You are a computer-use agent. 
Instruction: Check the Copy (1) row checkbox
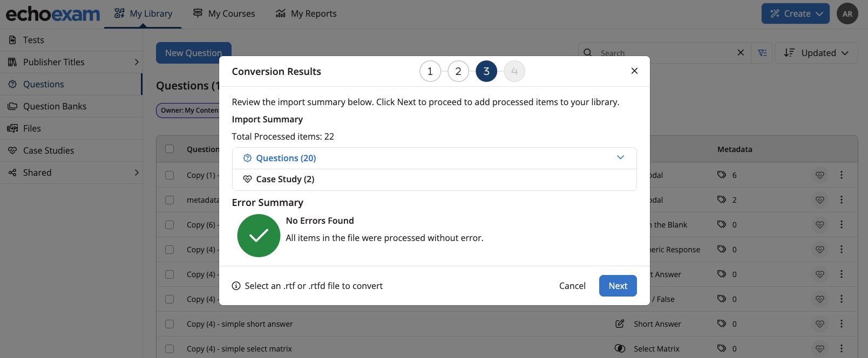click(169, 175)
